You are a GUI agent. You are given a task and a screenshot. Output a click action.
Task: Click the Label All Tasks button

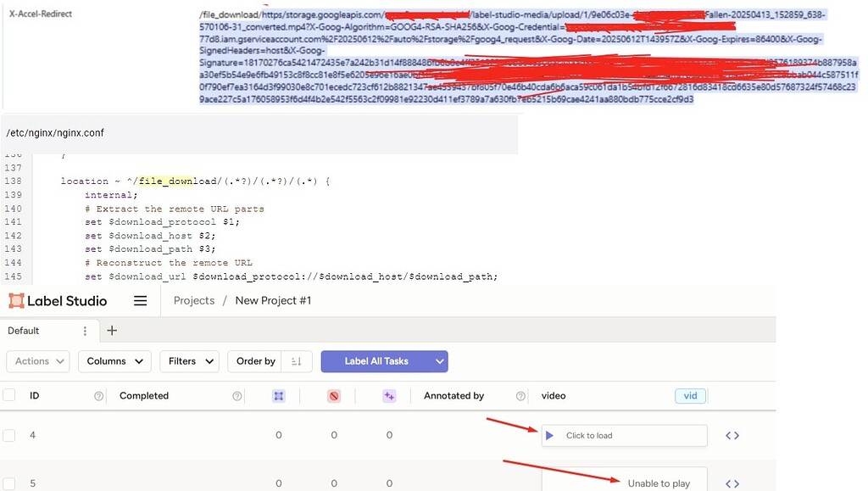tap(376, 360)
